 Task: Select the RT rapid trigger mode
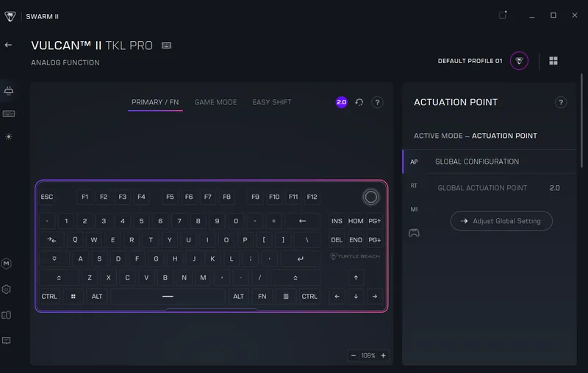point(414,186)
